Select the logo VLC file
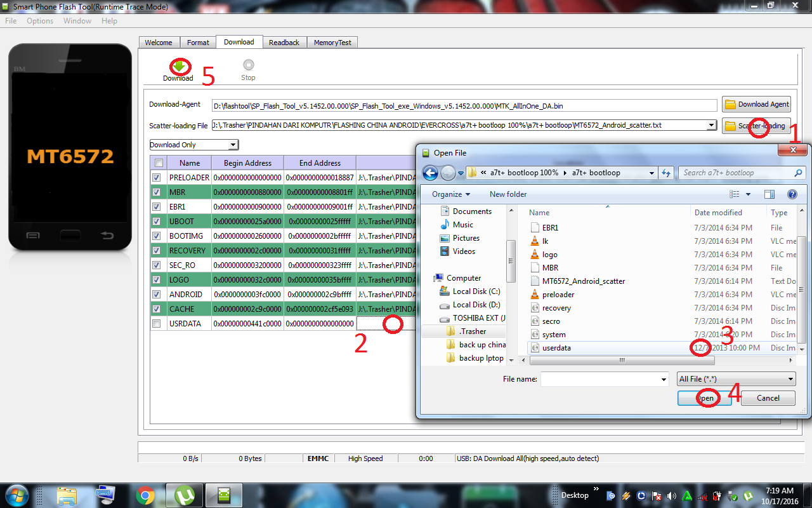 tap(549, 254)
